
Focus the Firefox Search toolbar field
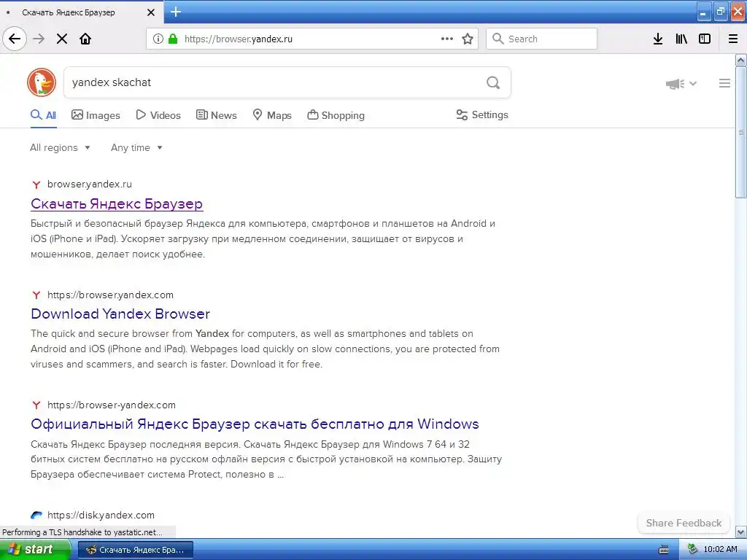[542, 39]
